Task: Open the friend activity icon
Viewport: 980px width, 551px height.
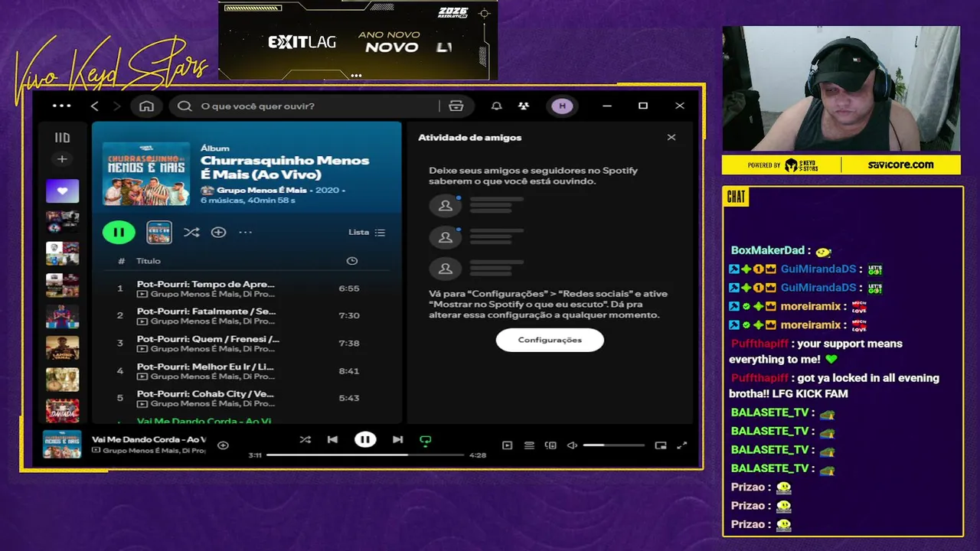Action: coord(524,106)
